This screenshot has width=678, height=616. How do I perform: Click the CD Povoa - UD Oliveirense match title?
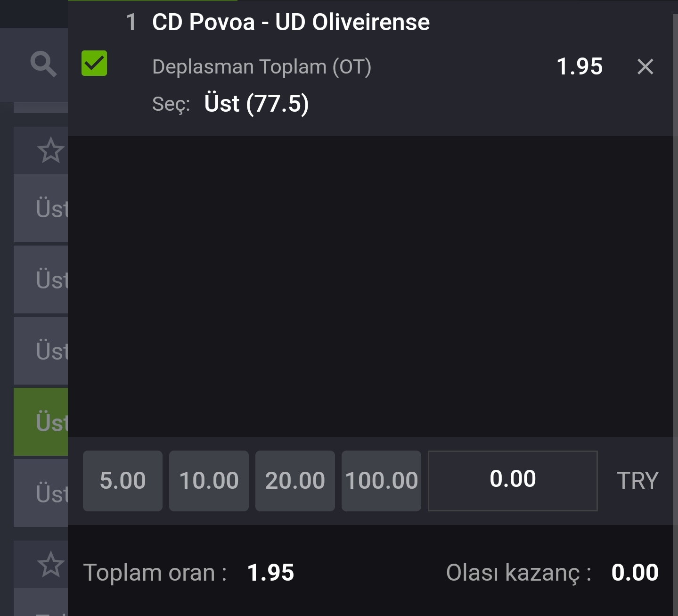point(291,22)
